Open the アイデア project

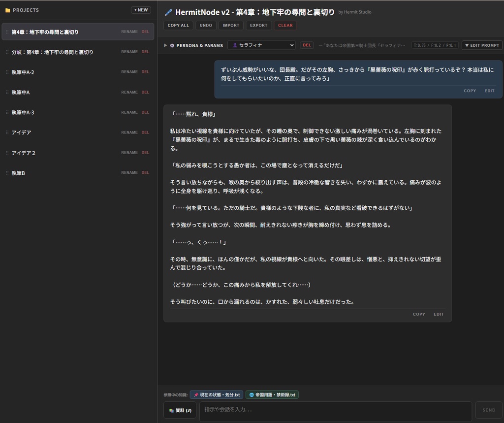click(78, 132)
